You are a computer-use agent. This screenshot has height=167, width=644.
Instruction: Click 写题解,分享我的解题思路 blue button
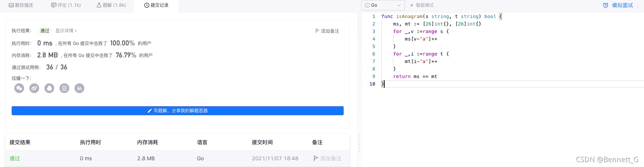178,111
